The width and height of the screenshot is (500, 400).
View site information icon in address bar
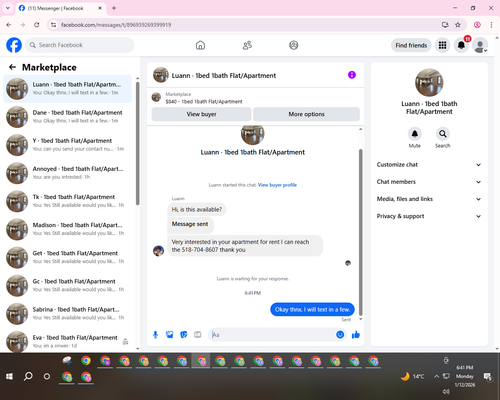click(x=53, y=25)
